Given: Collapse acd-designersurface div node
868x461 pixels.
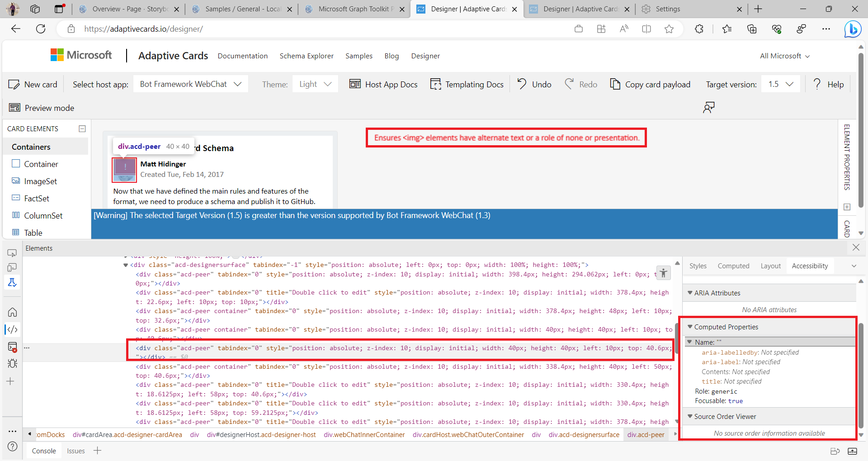Looking at the screenshot, I should [x=126, y=265].
